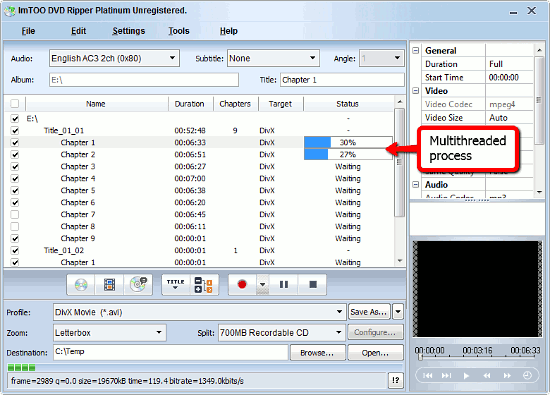Click Chapter 2 progress bar at 27%
The height and width of the screenshot is (395, 550).
348,154
